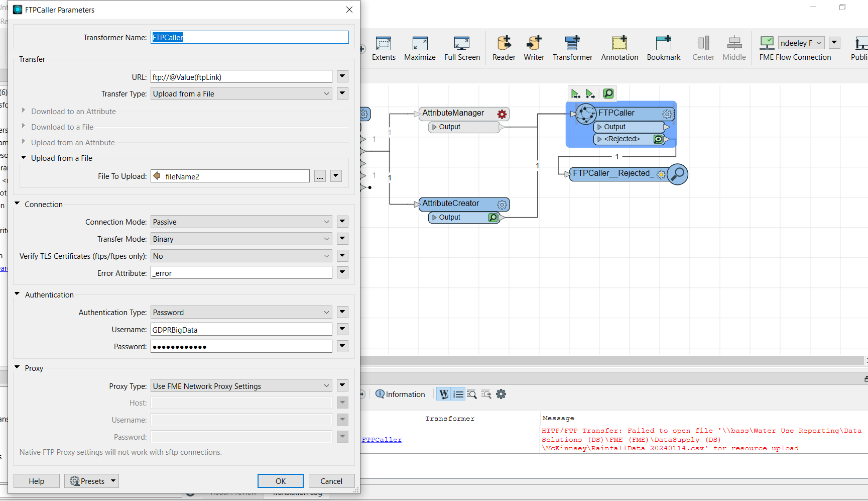Click the OK button
This screenshot has height=501, width=868.
pyautogui.click(x=281, y=481)
